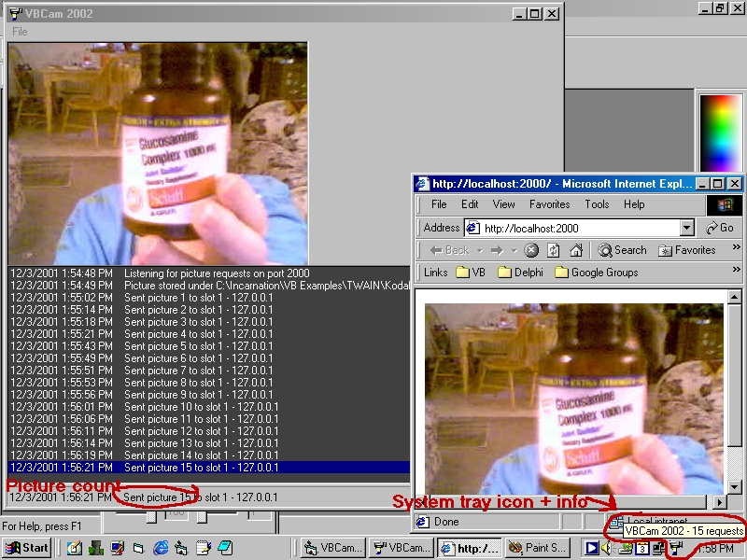Select the log row 'Sent picture 8 to slot 1'

pyautogui.click(x=209, y=383)
